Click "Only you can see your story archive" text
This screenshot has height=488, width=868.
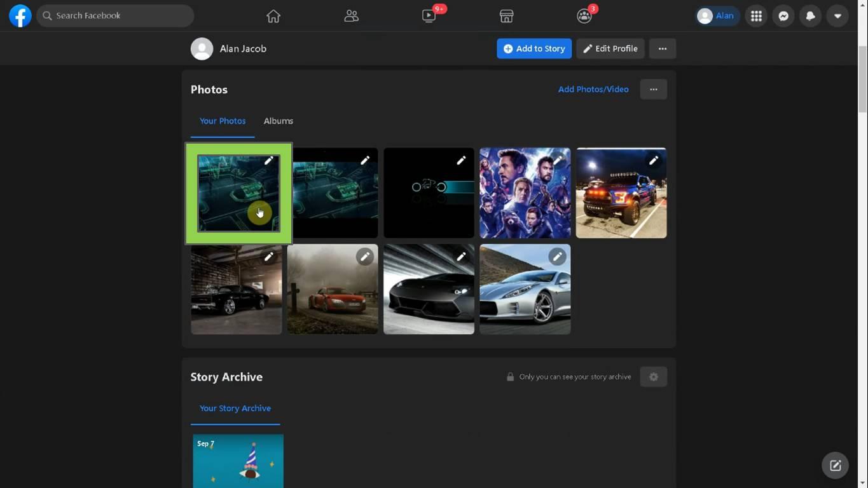(x=575, y=377)
